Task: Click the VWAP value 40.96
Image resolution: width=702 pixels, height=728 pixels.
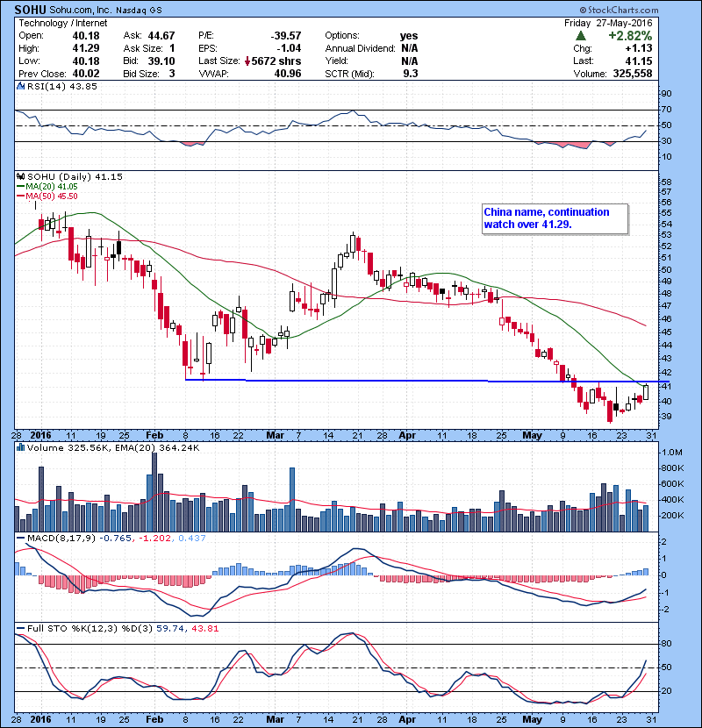Action: click(288, 74)
